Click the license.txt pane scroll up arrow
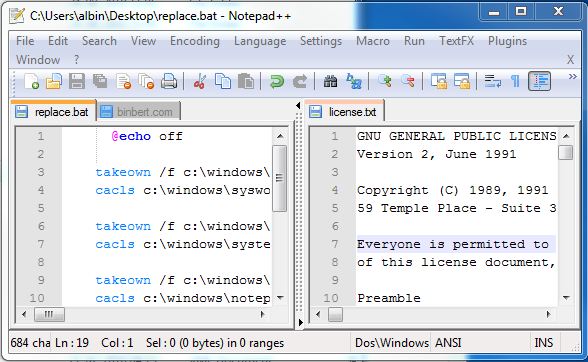Screen dimensions: 588x362 pos(566,136)
